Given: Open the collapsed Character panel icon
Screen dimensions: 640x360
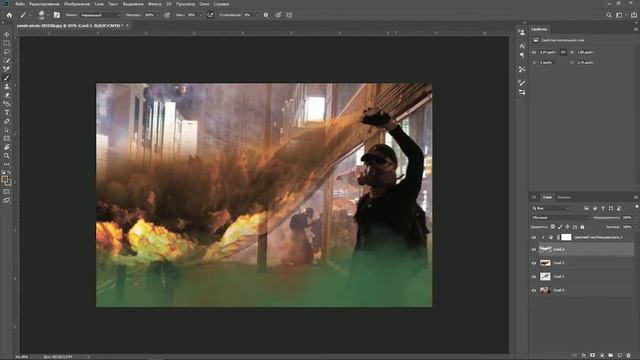Looking at the screenshot, I should pos(522,46).
